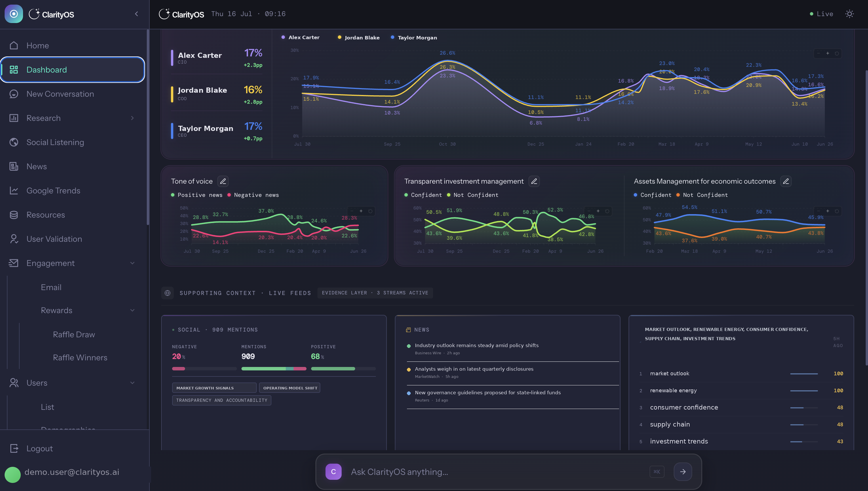The image size is (868, 491).
Task: Click the globe icon beside Supporting Context
Action: 167,293
